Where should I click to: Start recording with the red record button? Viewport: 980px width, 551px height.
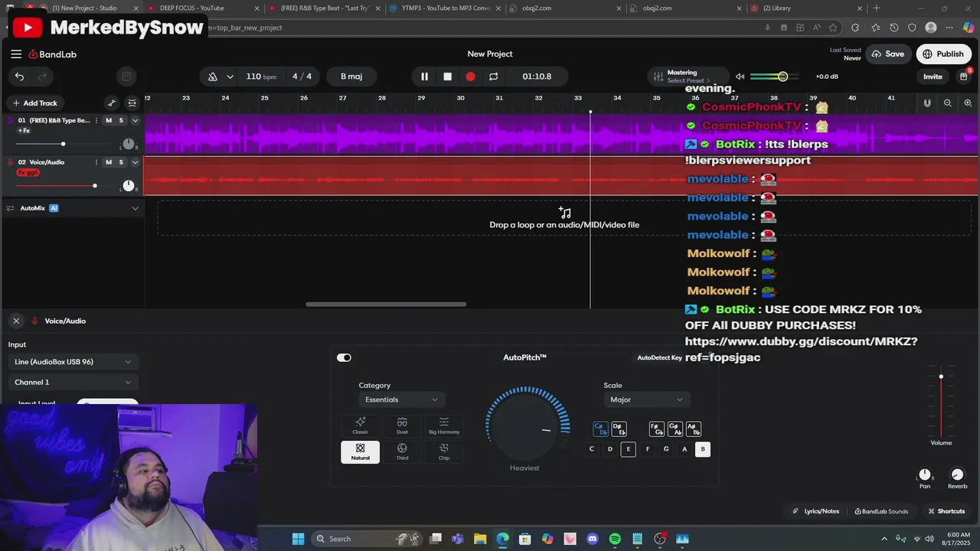470,77
